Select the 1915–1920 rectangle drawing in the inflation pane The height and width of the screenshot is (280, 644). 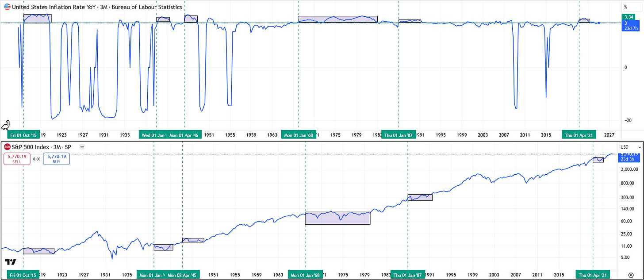tap(37, 18)
